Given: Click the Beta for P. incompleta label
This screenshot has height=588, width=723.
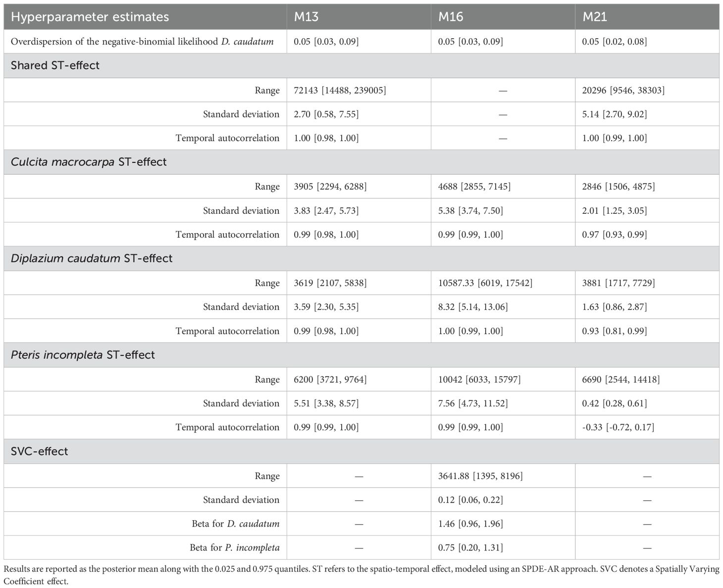Looking at the screenshot, I should [x=234, y=547].
